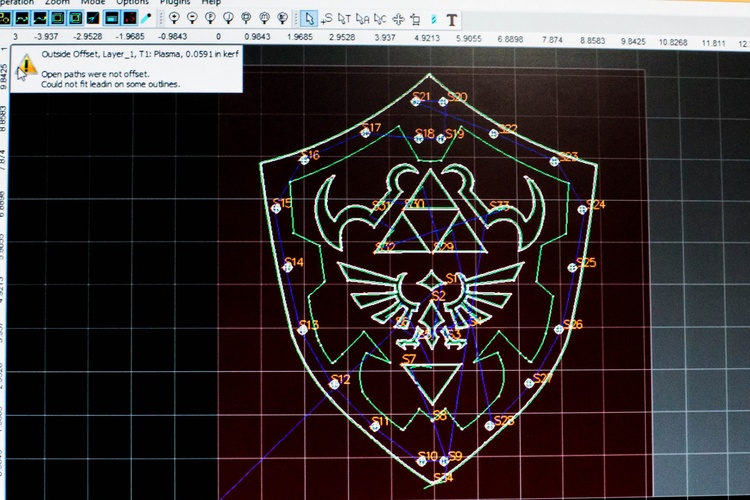Click the S17 start point marker
The image size is (750, 500).
366,133
